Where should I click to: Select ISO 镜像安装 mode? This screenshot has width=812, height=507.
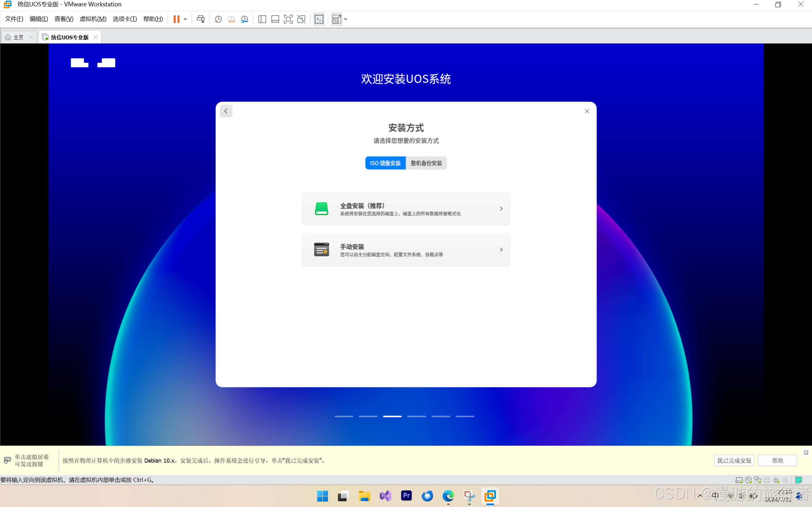[385, 163]
